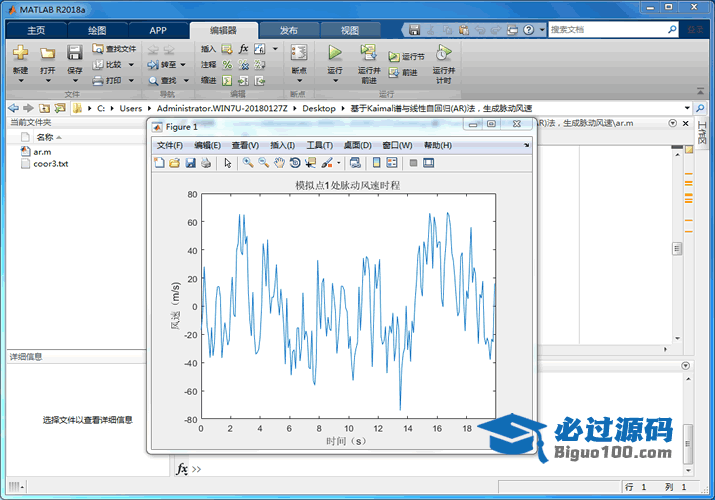Image resolution: width=715 pixels, height=500 pixels.
Task: Click the Insert Colorbar icon
Action: point(376,163)
